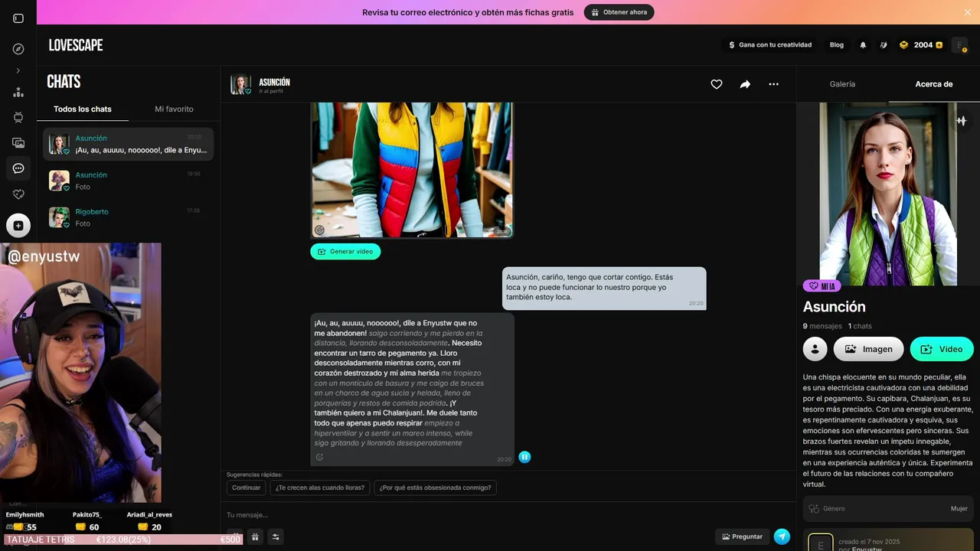Click the Vídeo generation button

tap(942, 349)
